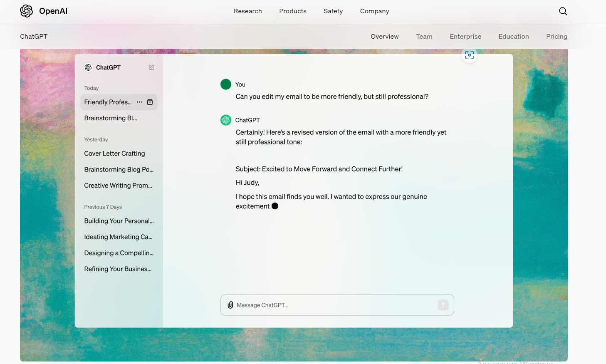Open the Research menu
The image size is (606, 364).
tap(248, 11)
